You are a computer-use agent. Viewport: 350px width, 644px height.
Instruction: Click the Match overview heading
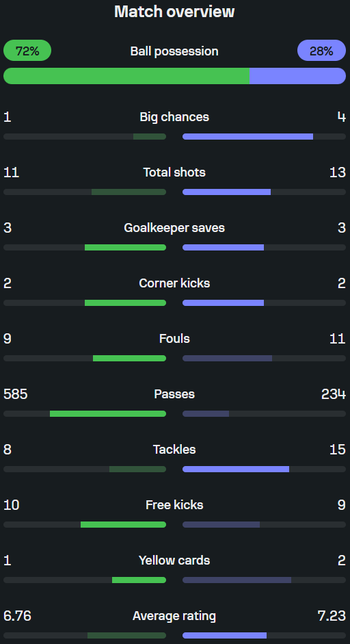click(x=174, y=12)
